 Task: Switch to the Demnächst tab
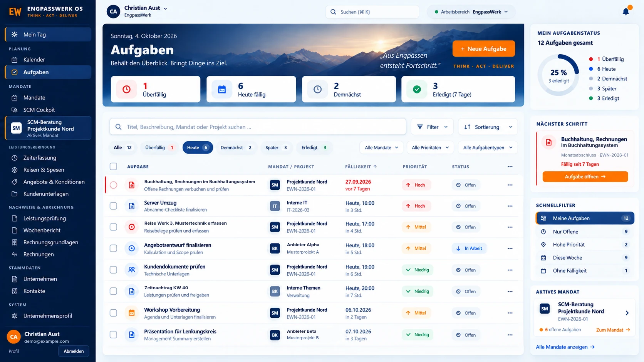(236, 148)
